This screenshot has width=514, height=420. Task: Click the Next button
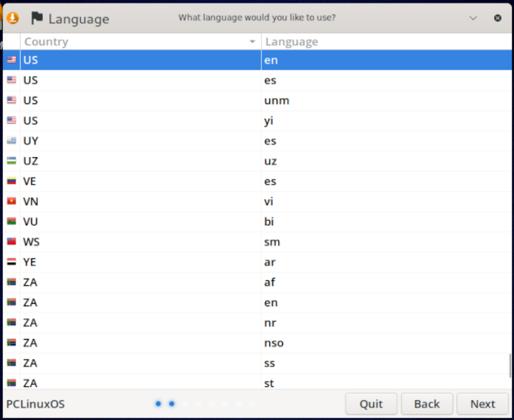(483, 404)
